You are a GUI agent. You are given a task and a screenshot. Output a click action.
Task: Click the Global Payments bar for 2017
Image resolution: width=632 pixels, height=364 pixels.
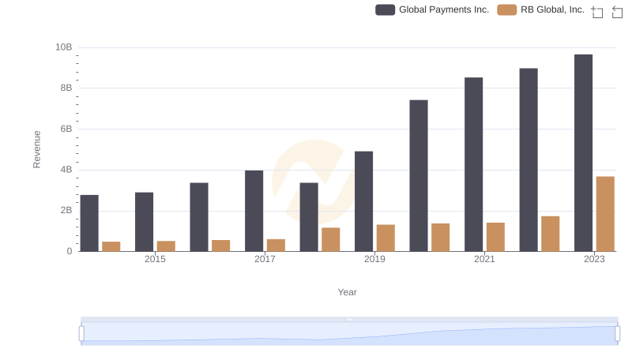click(x=254, y=211)
